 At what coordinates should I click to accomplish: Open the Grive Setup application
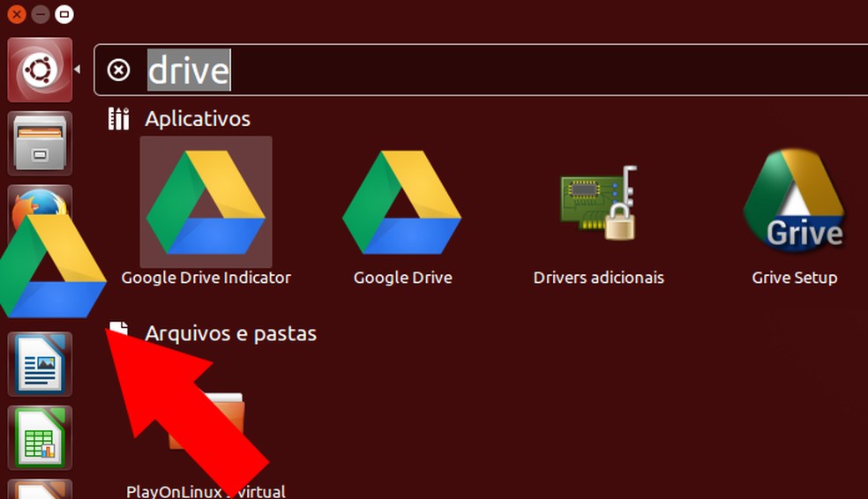(795, 201)
